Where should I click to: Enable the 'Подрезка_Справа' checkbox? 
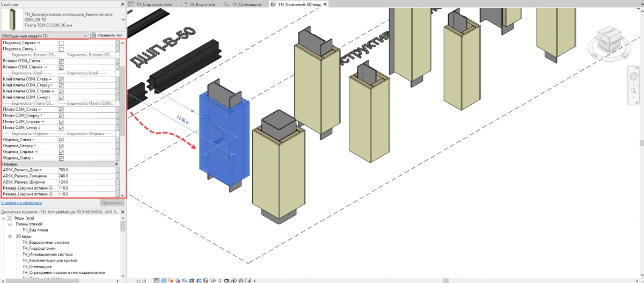click(x=61, y=43)
